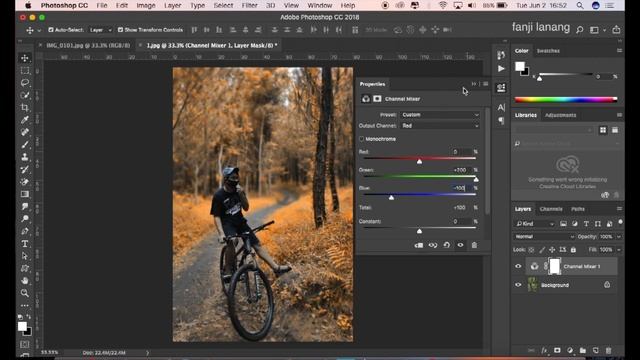Reset Channel Mixer to defaults
The height and width of the screenshot is (360, 640).
[447, 245]
